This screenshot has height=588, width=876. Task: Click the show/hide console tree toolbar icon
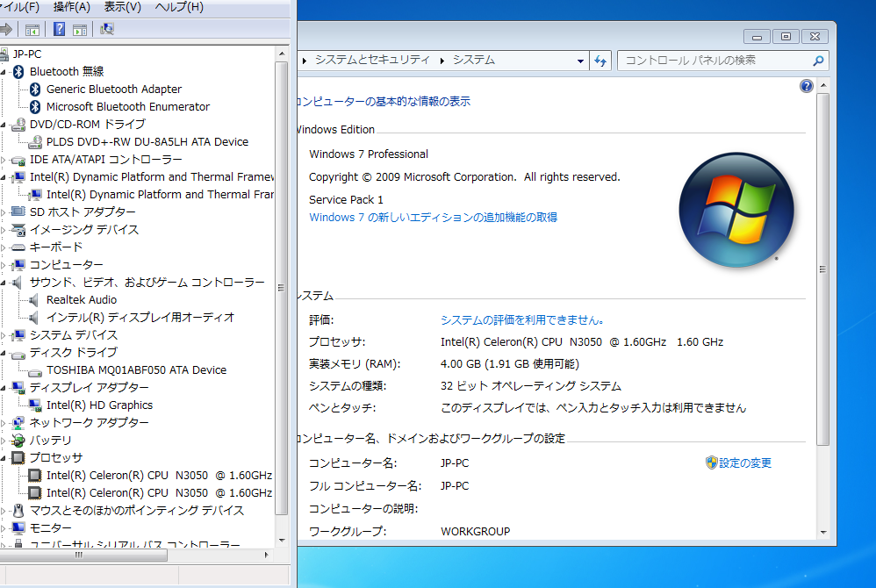32,29
